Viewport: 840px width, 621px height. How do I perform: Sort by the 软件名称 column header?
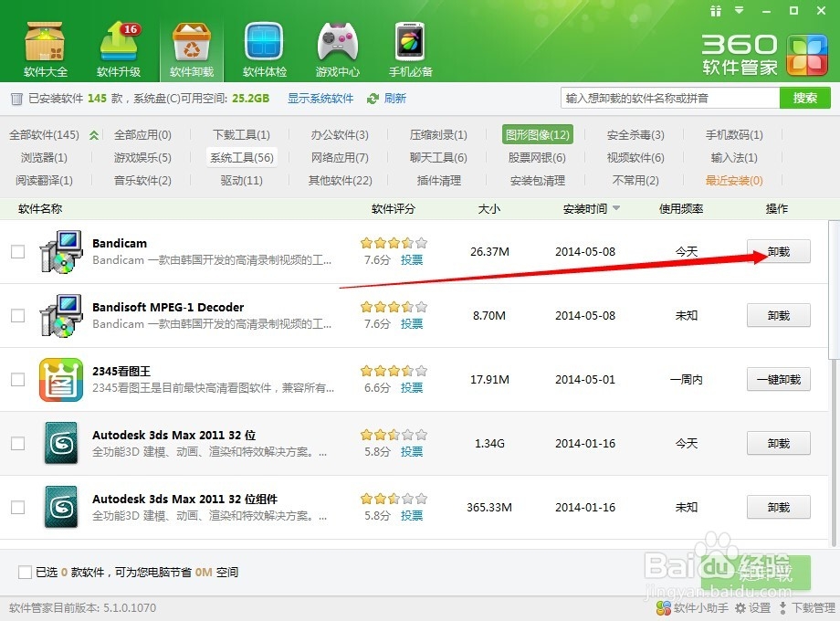[x=40, y=208]
